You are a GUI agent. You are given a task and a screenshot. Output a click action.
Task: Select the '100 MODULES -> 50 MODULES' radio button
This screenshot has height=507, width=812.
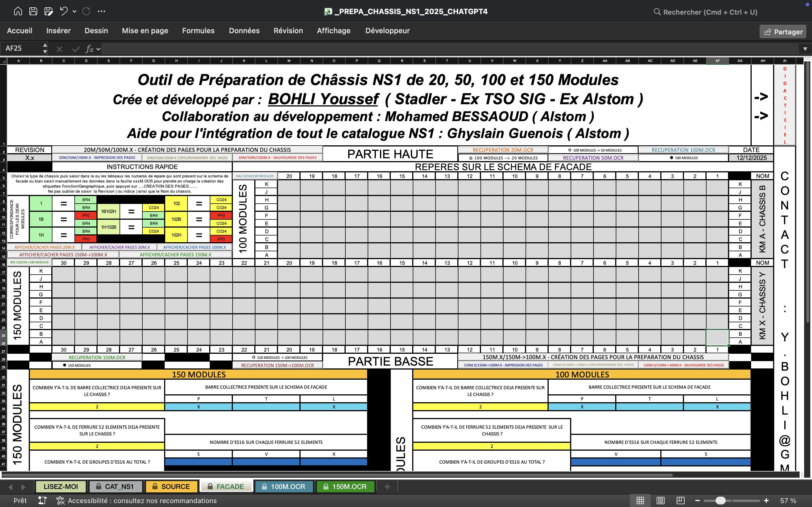tap(570, 150)
